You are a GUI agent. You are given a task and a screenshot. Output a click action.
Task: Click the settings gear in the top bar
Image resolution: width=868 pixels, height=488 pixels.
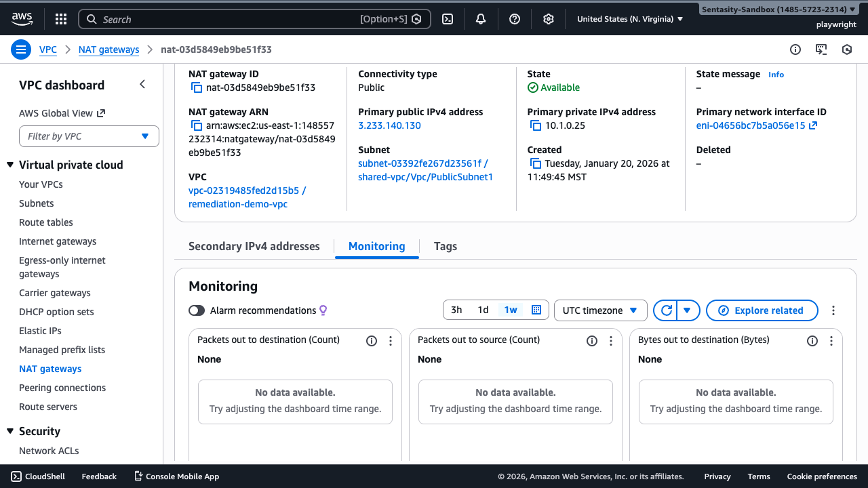click(x=548, y=18)
